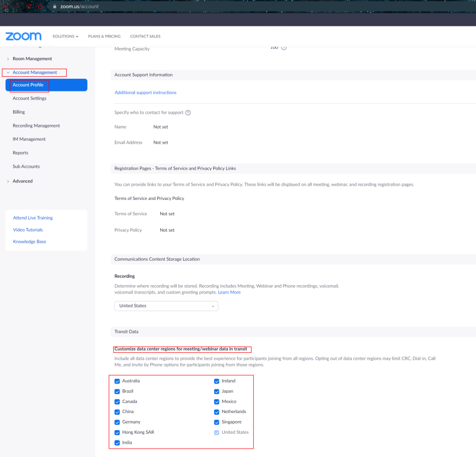Image resolution: width=476 pixels, height=457 pixels.
Task: Uncheck the Australia data center checkbox
Action: click(117, 381)
